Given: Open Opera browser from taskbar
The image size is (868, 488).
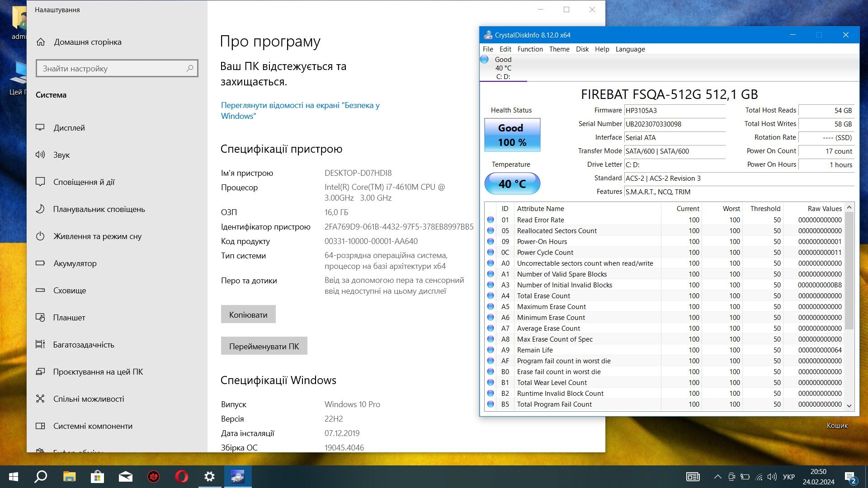Looking at the screenshot, I should pos(181,477).
